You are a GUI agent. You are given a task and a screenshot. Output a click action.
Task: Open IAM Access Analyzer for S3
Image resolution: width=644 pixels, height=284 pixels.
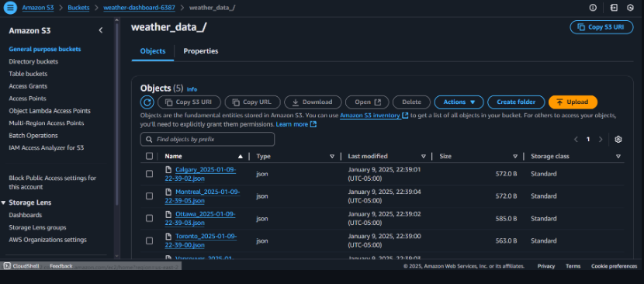point(47,147)
